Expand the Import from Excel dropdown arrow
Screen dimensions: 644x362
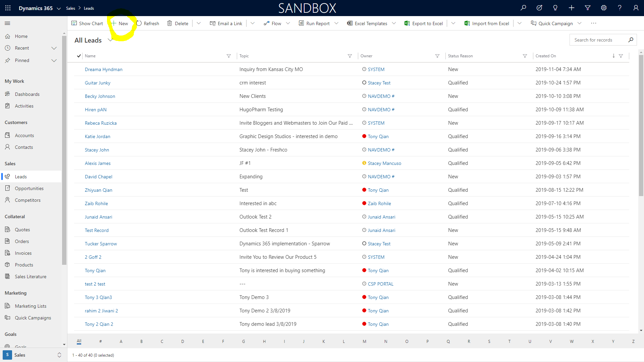pyautogui.click(x=520, y=23)
